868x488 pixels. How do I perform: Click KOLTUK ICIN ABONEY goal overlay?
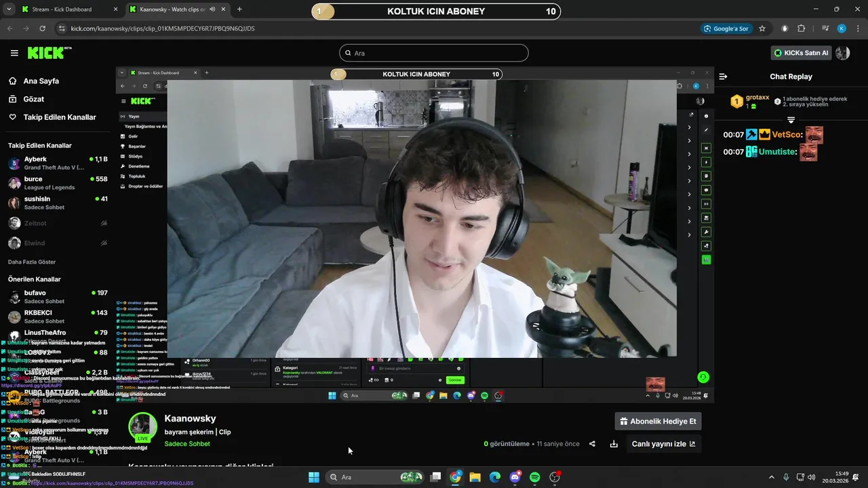tap(436, 12)
